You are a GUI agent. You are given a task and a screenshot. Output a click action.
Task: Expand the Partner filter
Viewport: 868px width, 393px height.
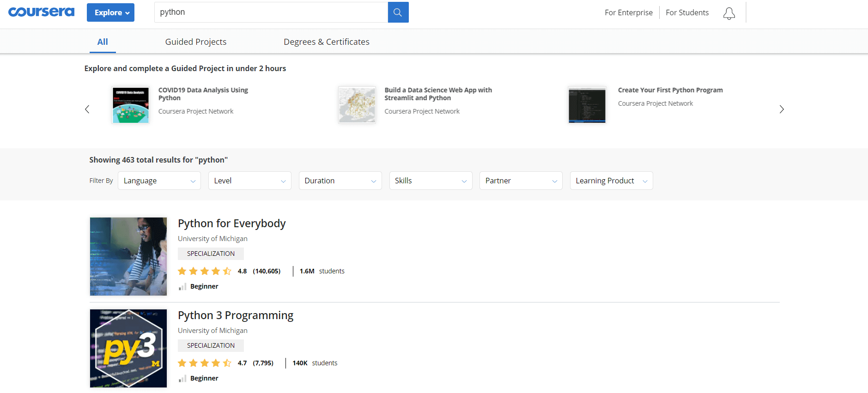click(521, 181)
